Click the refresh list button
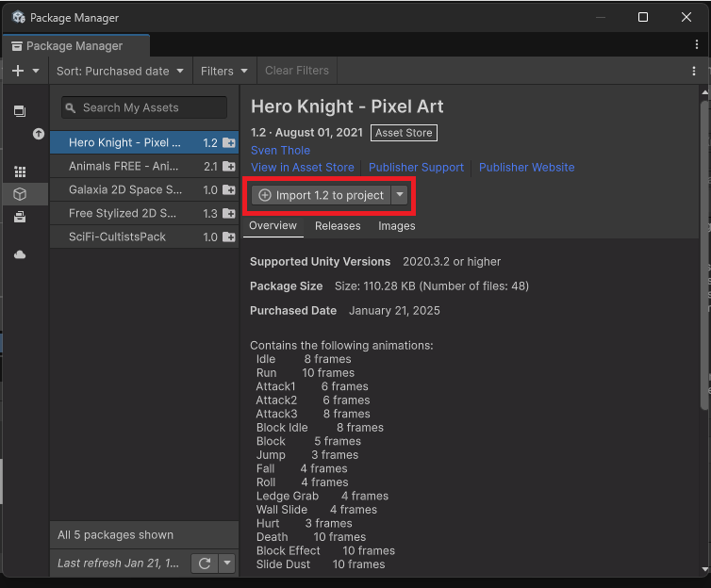Viewport: 711px width, 588px height. pyautogui.click(x=205, y=563)
